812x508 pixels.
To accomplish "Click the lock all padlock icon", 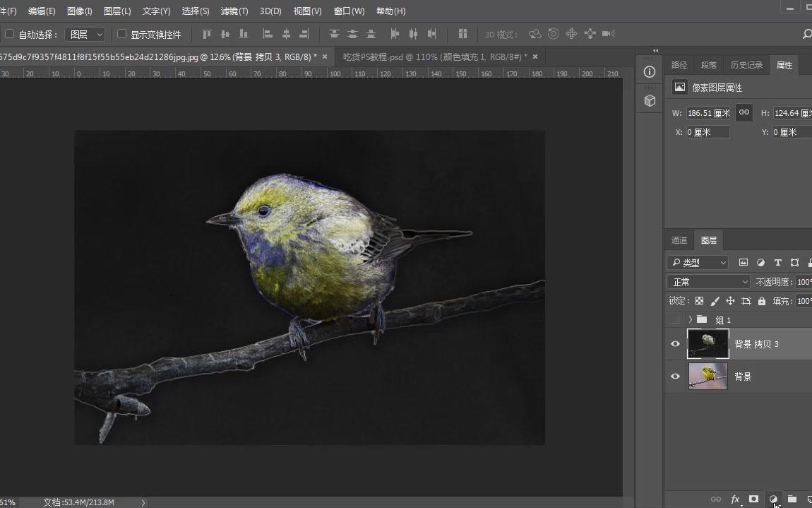I will pos(761,301).
